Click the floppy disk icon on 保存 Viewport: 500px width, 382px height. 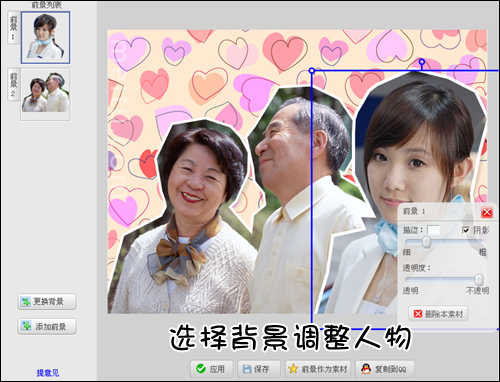tap(247, 369)
